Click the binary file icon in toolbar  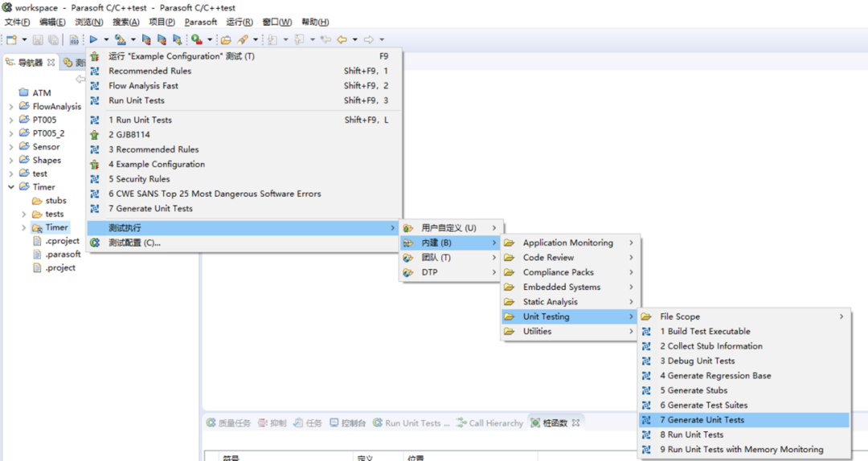coord(74,39)
